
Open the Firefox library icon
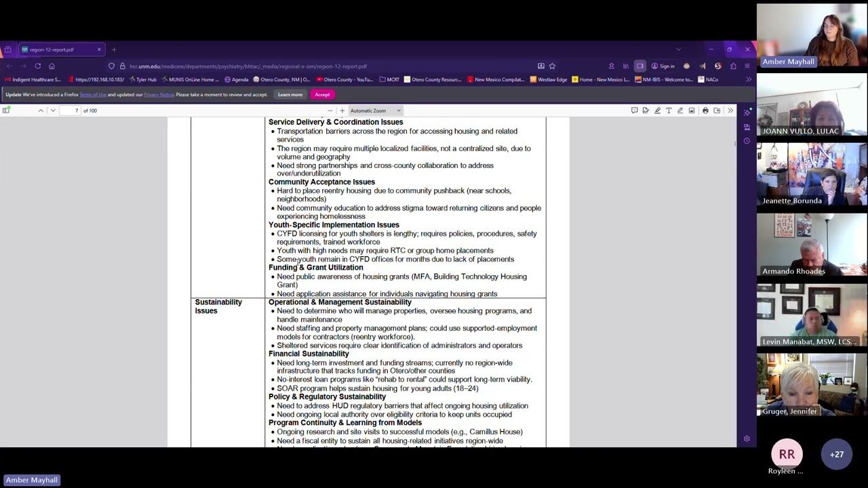pos(626,66)
